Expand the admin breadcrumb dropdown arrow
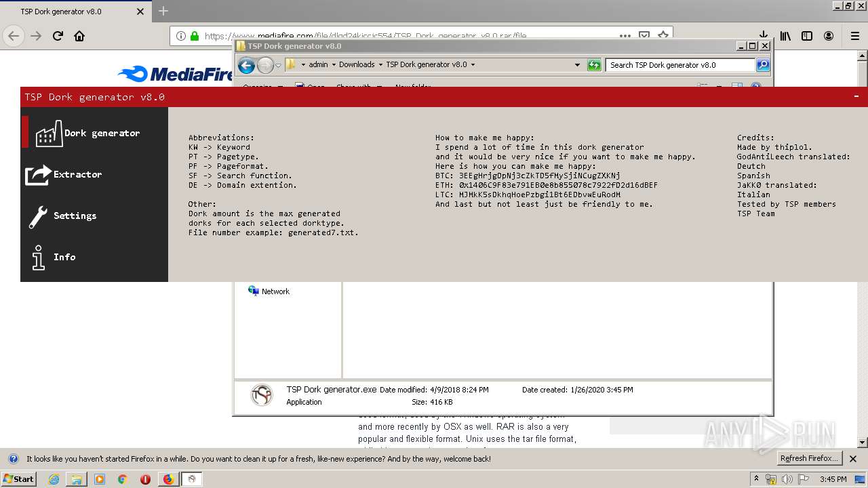The width and height of the screenshot is (868, 488). pos(334,65)
